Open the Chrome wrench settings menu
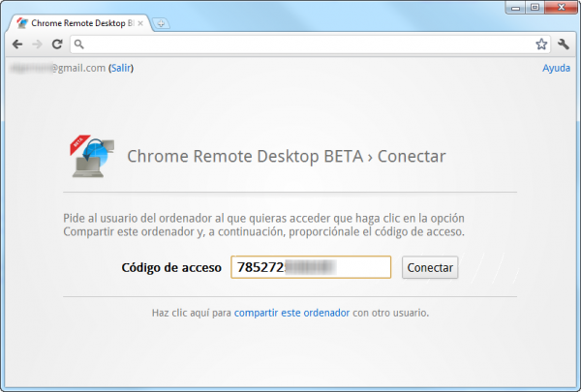This screenshot has width=581, height=392. click(564, 45)
